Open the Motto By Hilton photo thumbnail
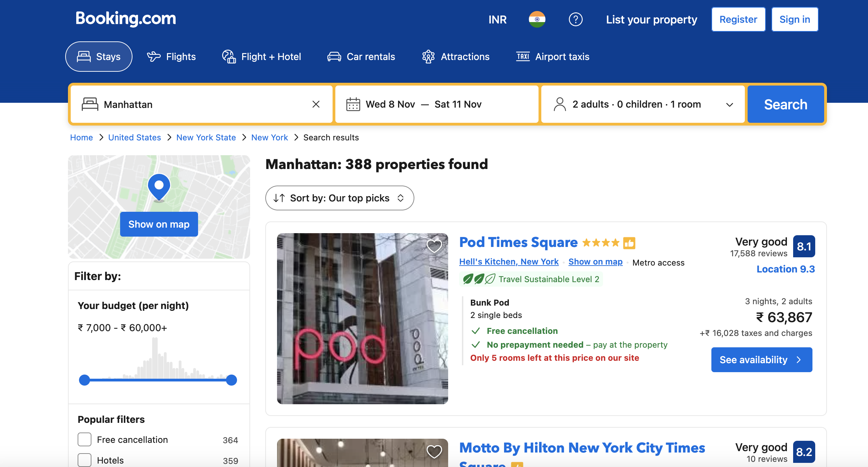This screenshot has height=467, width=868. (363, 453)
